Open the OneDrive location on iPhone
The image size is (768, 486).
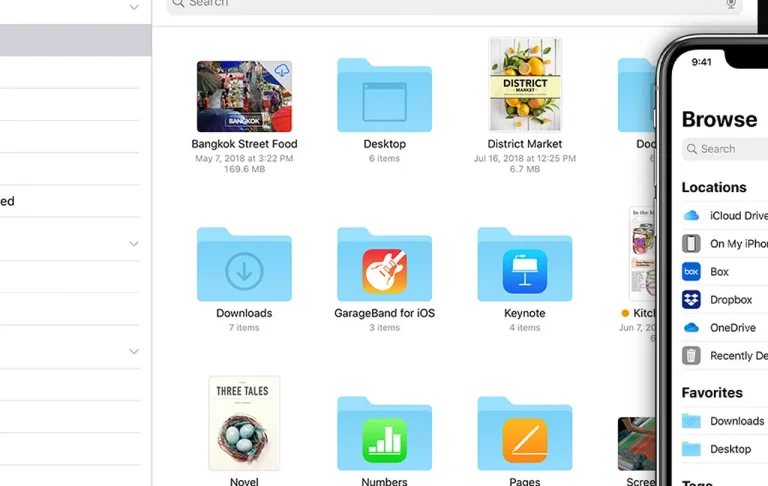725,327
